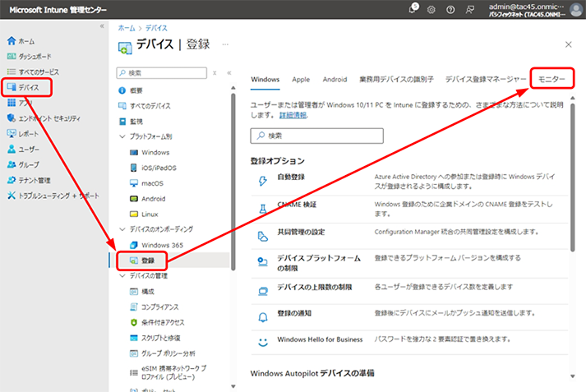Go to ホーム in left navigation
Screen dimensions: 586x392
coord(21,41)
